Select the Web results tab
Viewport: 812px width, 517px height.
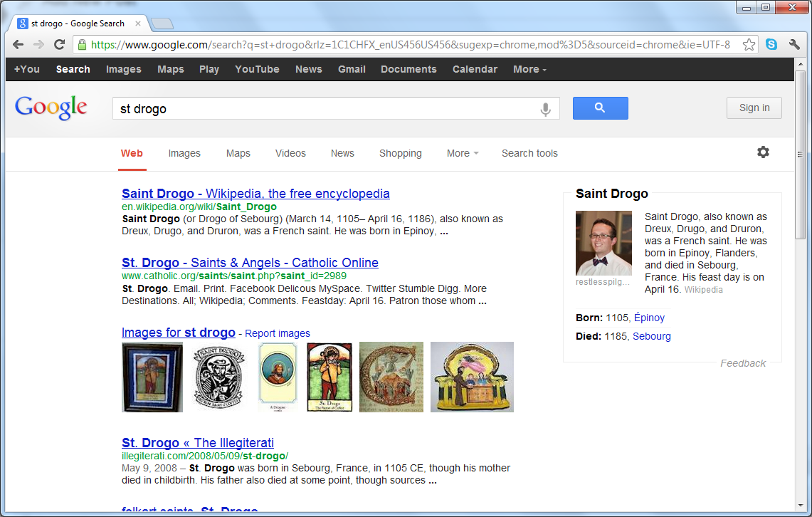[132, 153]
